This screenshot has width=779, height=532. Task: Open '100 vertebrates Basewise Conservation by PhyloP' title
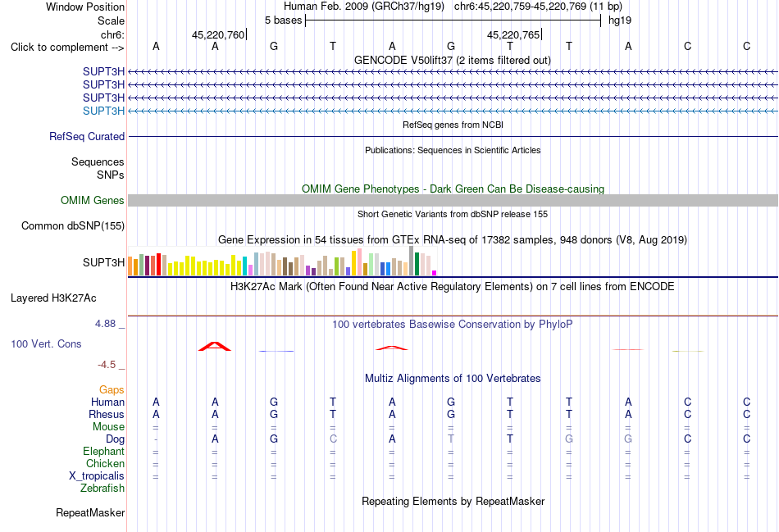point(453,325)
